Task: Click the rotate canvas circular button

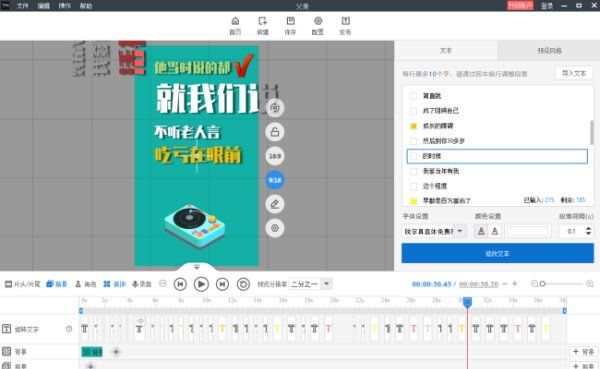Action: 275,108
